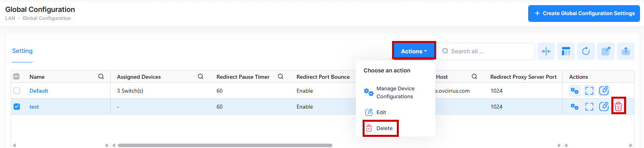The height and width of the screenshot is (148, 644).
Task: Click the export upload toolbar icon
Action: click(x=626, y=51)
